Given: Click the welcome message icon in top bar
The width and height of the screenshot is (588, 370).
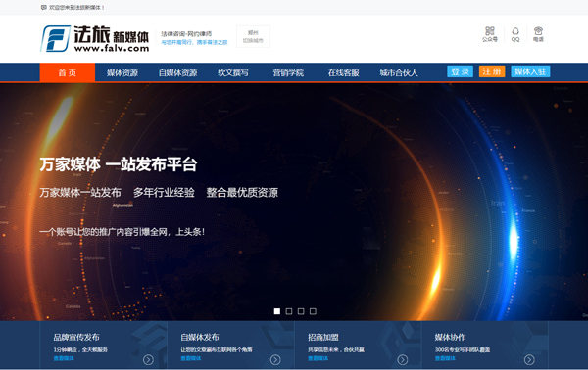Looking at the screenshot, I should click(43, 7).
